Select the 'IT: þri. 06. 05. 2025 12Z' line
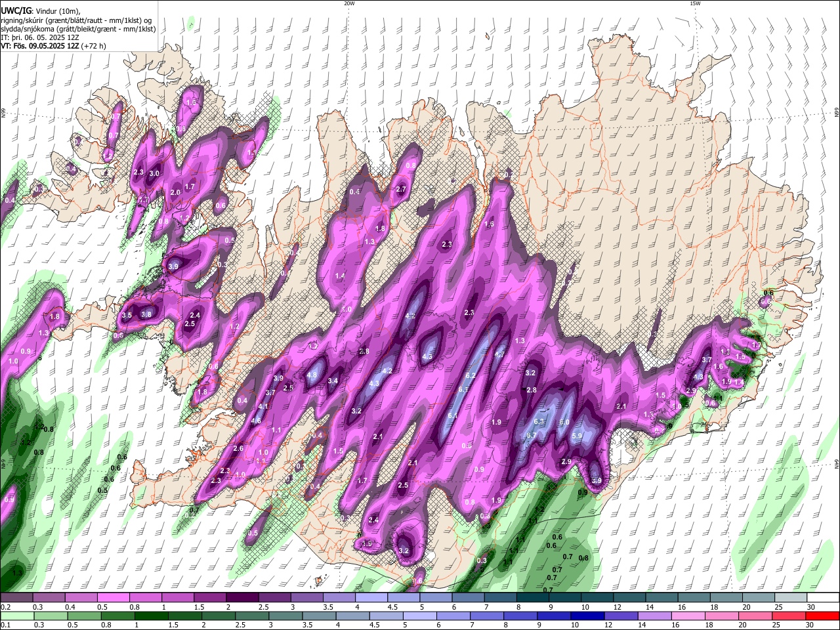The width and height of the screenshot is (840, 630). (41, 37)
